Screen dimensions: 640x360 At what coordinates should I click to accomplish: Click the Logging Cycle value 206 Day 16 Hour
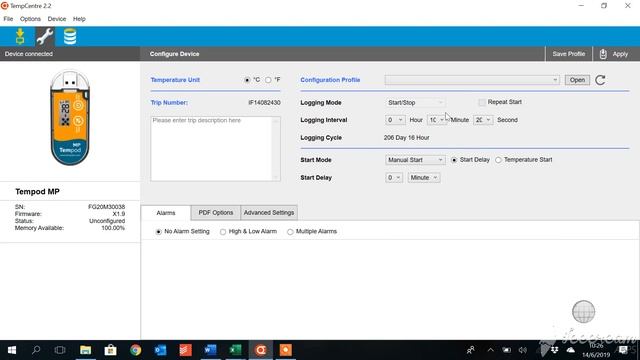click(x=407, y=138)
